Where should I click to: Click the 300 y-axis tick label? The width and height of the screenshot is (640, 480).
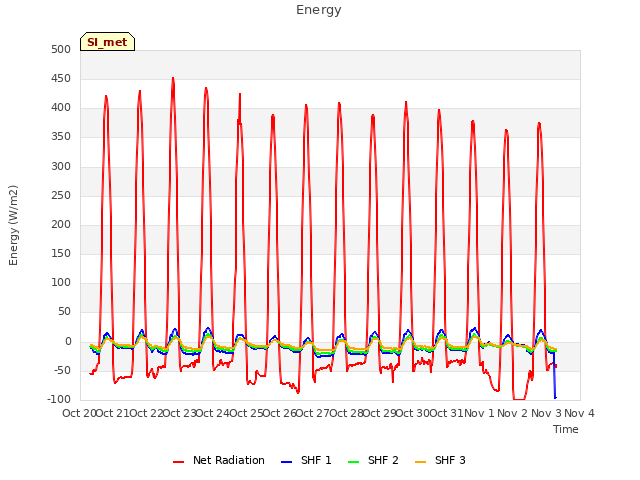click(x=61, y=166)
